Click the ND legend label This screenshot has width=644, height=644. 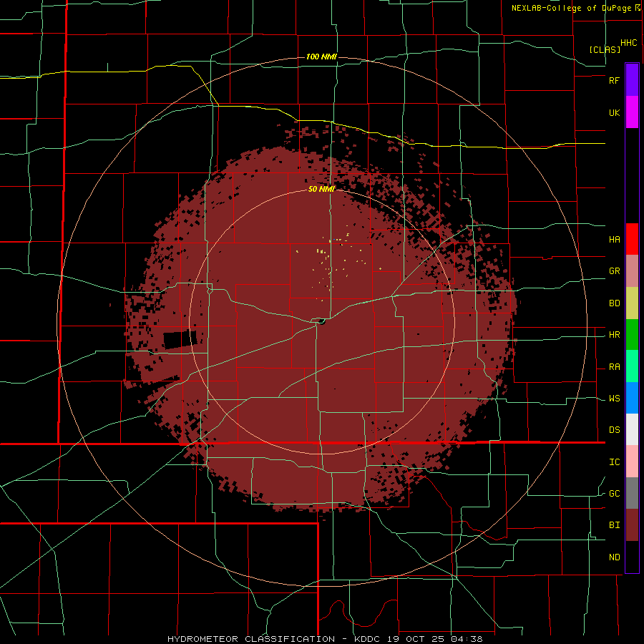(x=614, y=557)
